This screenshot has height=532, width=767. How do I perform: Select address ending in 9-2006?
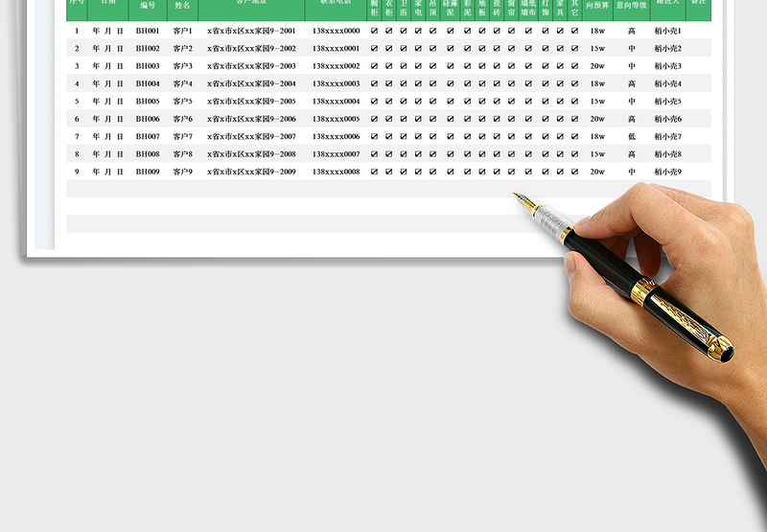(251, 119)
